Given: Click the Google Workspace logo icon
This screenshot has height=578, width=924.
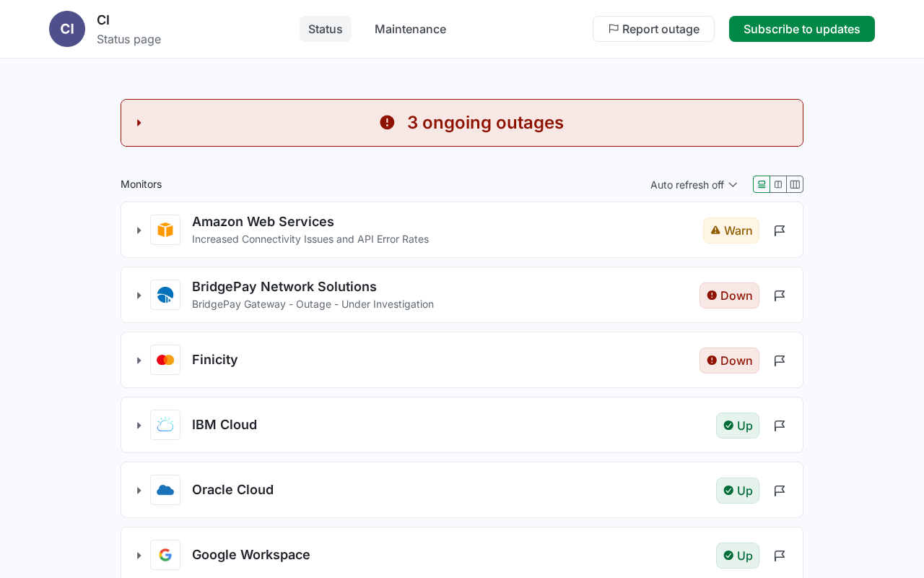Looking at the screenshot, I should click(165, 555).
